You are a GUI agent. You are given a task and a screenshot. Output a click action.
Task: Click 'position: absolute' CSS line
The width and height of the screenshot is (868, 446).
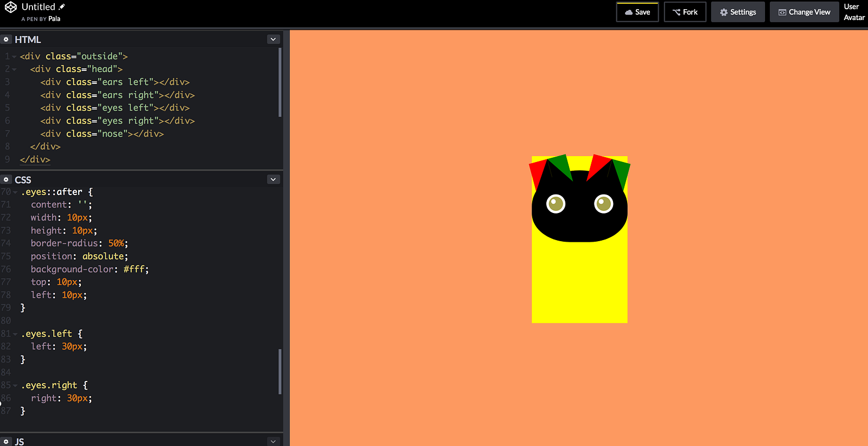tap(79, 256)
